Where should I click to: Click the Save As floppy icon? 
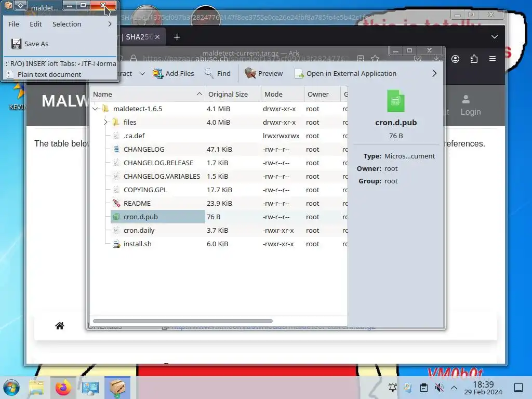pos(16,44)
